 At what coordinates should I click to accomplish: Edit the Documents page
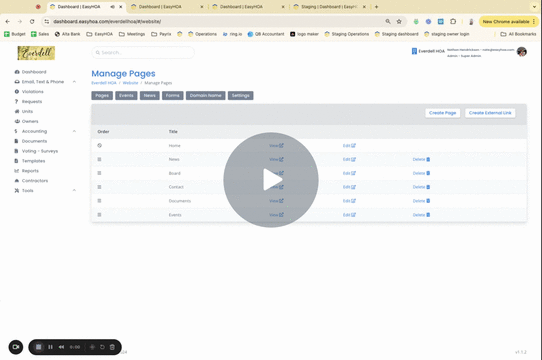(349, 201)
